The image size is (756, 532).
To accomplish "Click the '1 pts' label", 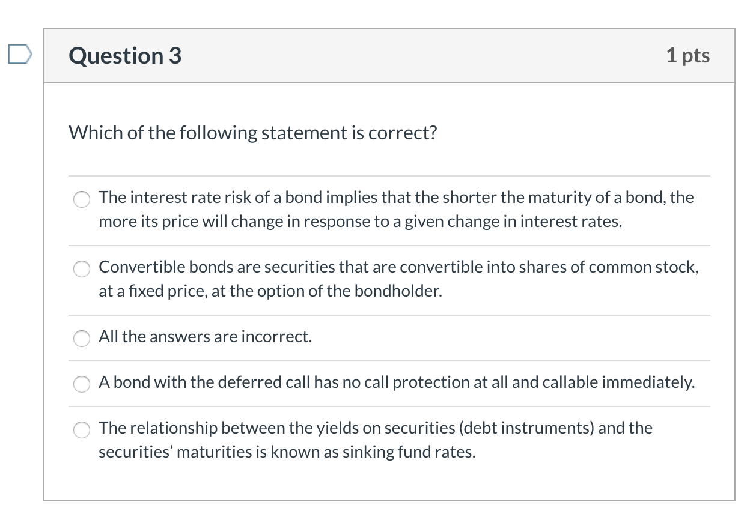I will pos(689,55).
